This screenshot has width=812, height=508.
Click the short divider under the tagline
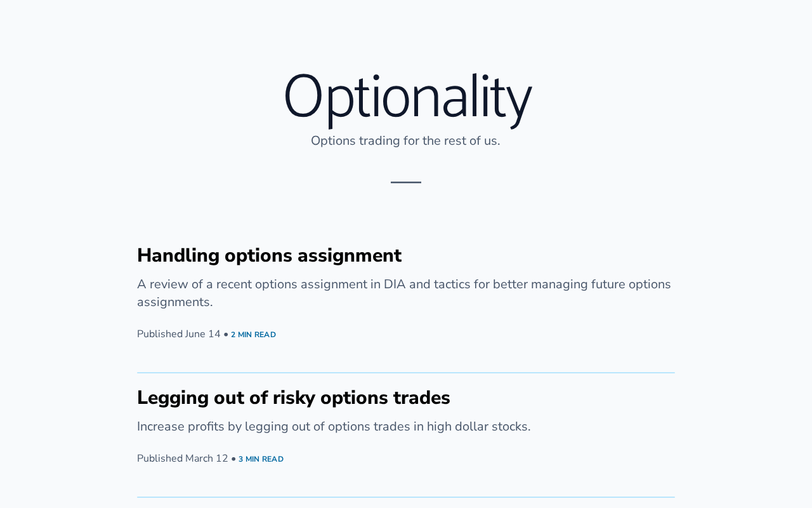point(406,182)
